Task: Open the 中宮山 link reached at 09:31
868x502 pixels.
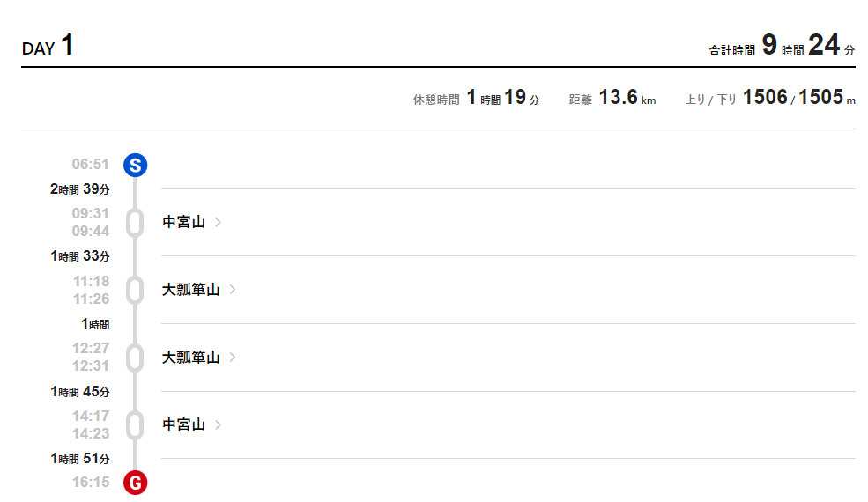Action: point(184,223)
